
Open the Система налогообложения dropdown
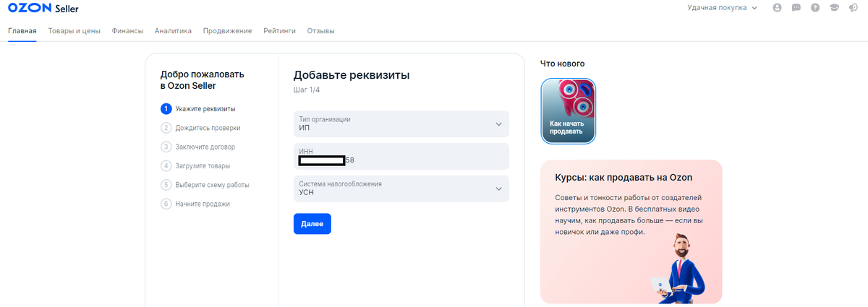coord(401,189)
